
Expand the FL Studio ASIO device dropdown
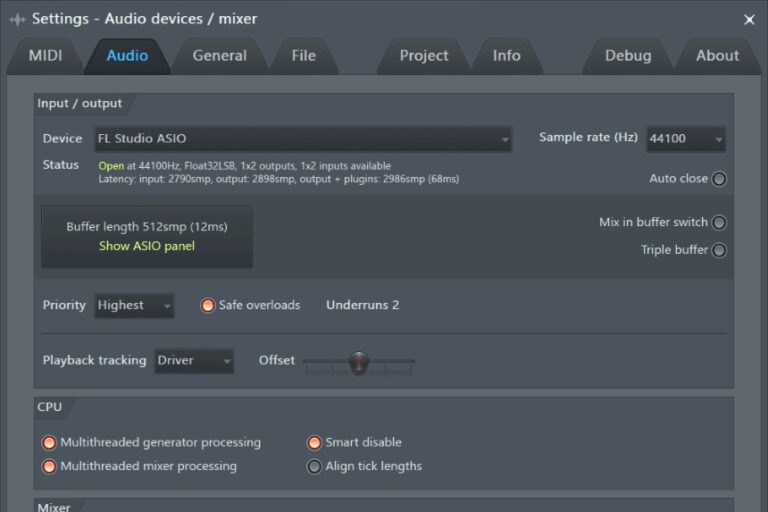pyautogui.click(x=302, y=139)
